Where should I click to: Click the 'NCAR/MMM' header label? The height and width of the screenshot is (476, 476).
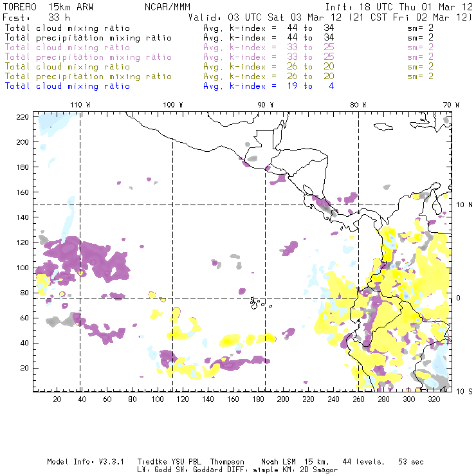168,7
